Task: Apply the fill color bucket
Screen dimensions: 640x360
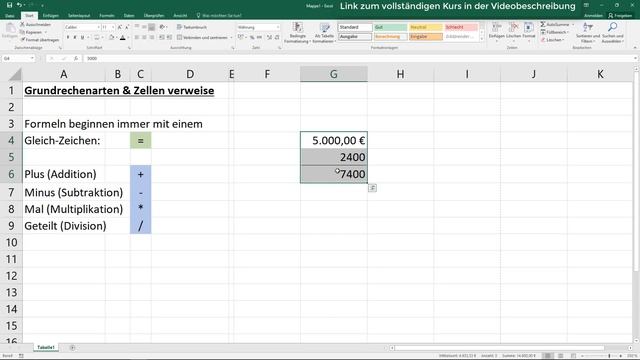Action: [x=111, y=38]
